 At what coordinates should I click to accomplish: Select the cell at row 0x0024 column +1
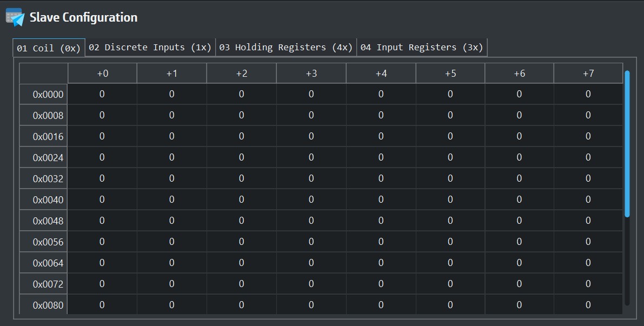click(x=171, y=157)
